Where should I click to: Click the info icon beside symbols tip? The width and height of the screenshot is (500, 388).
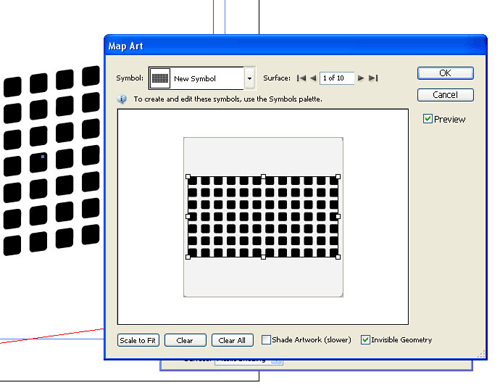coord(122,99)
